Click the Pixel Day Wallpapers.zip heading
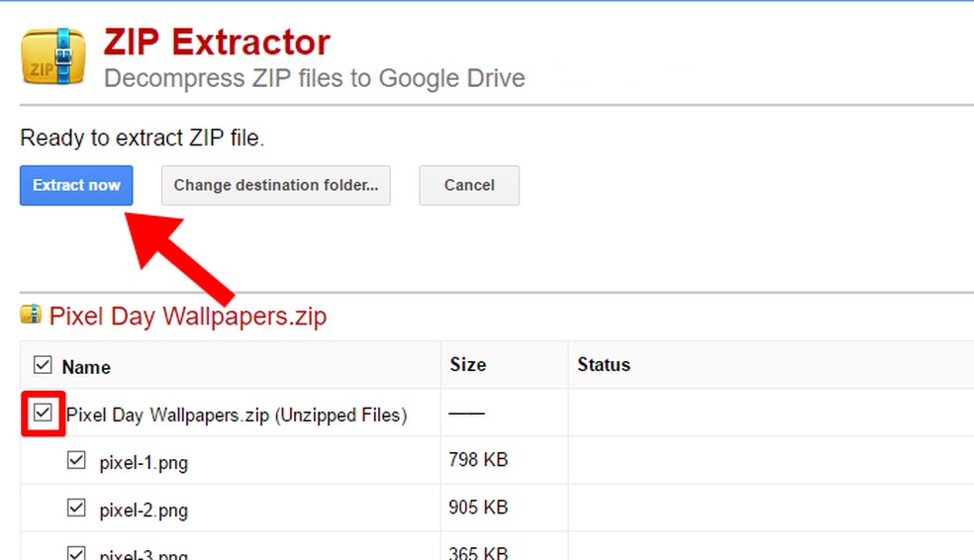The height and width of the screenshot is (560, 974). pyautogui.click(x=187, y=317)
